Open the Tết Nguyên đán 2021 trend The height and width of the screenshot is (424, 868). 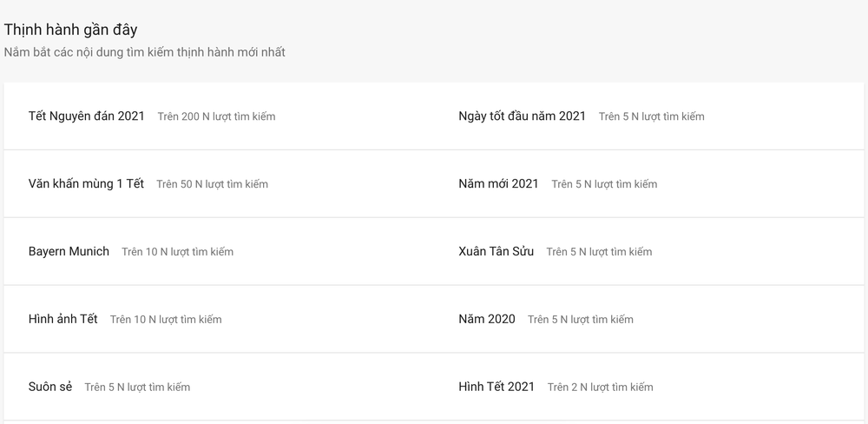click(x=86, y=116)
